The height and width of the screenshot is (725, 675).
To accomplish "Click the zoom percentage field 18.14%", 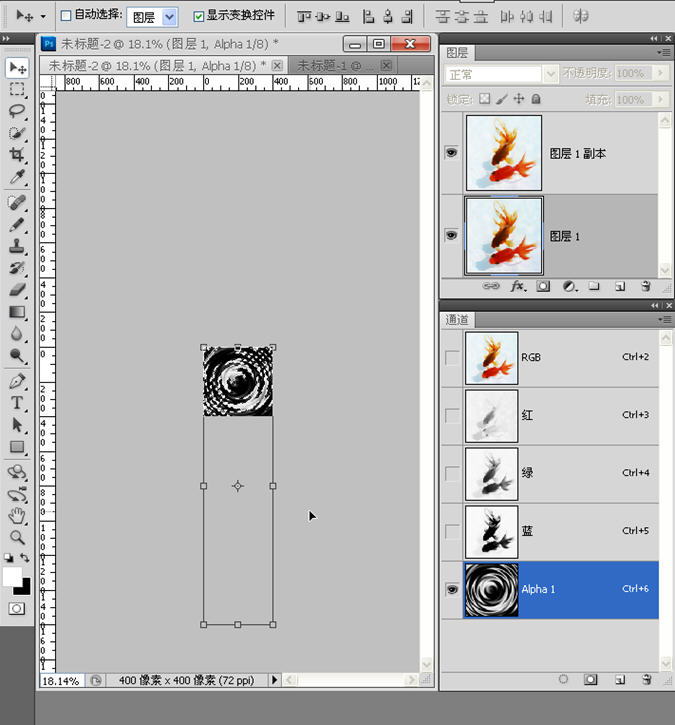I will pos(62,681).
